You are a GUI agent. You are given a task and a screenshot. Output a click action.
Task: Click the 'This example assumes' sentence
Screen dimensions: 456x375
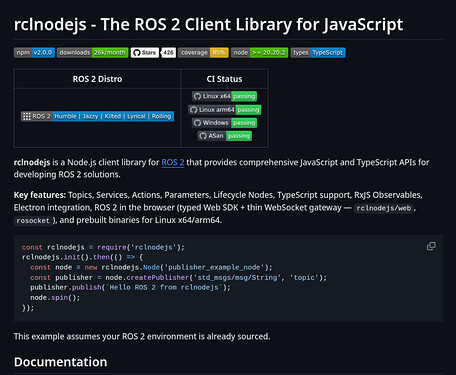142,336
